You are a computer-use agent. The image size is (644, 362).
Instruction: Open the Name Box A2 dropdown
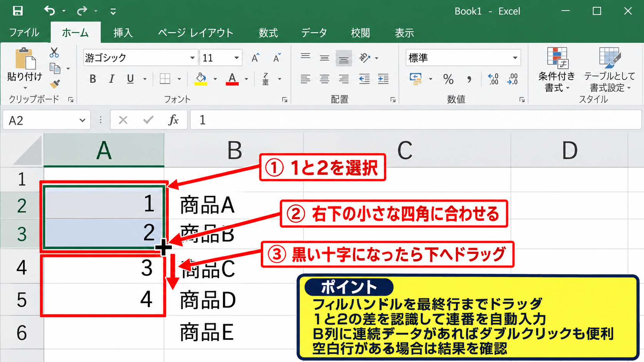pyautogui.click(x=82, y=120)
